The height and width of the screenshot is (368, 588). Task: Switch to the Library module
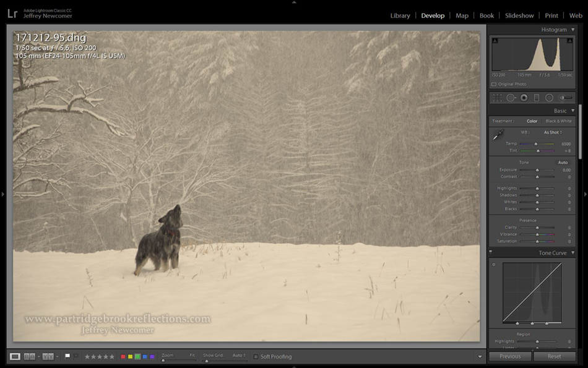pyautogui.click(x=400, y=15)
